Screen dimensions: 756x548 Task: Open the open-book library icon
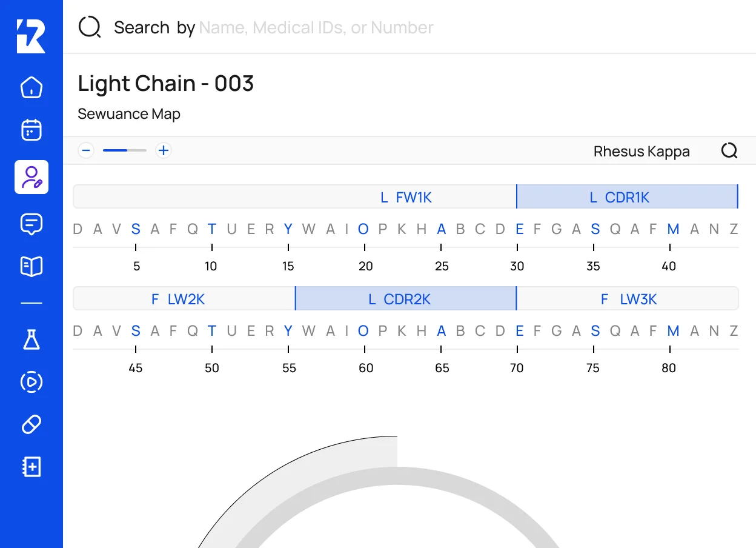pyautogui.click(x=31, y=266)
